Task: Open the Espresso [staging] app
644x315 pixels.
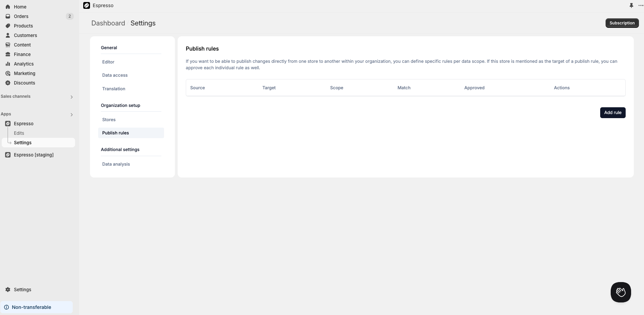Action: click(34, 155)
